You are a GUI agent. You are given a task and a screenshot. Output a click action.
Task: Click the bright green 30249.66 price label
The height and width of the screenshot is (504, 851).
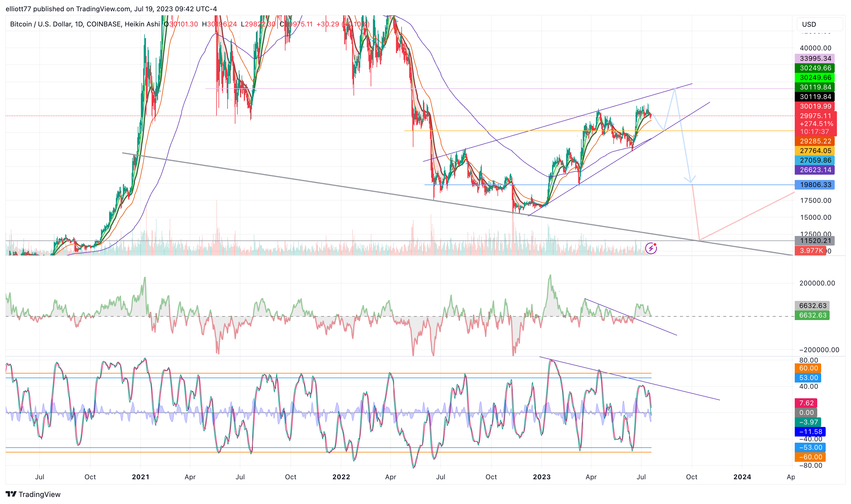tap(814, 77)
